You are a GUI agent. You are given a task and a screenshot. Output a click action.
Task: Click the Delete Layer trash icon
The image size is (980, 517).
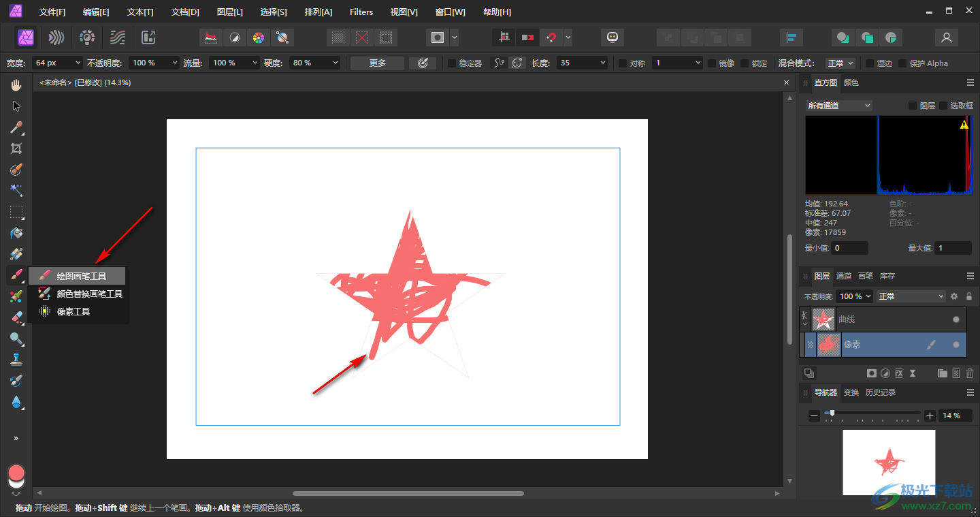[x=970, y=373]
